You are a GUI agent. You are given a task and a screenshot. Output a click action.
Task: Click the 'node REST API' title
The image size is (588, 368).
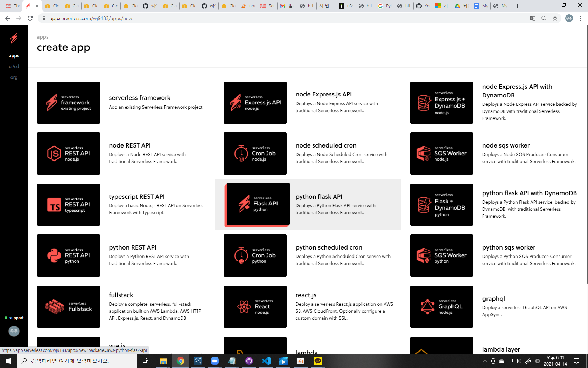pyautogui.click(x=130, y=145)
